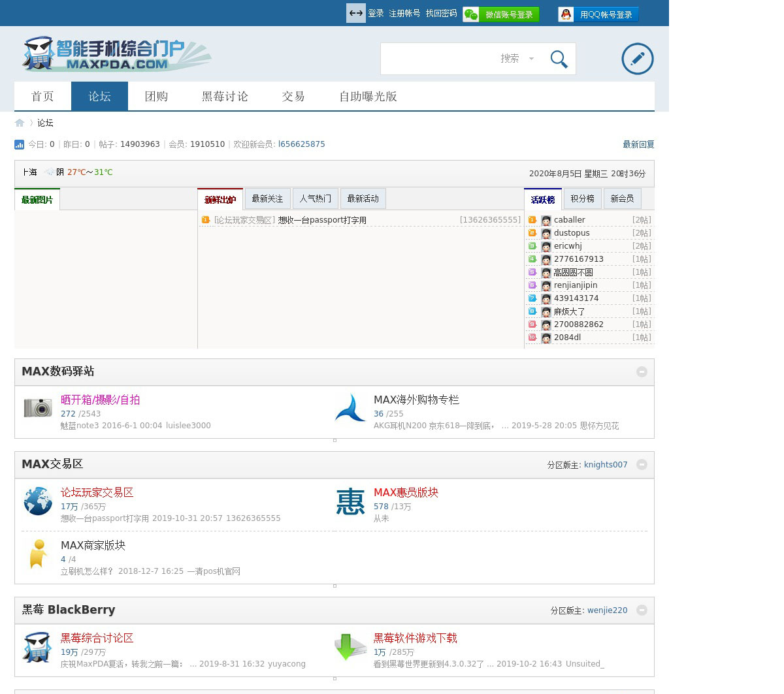This screenshot has width=784, height=694.
Task: Click into the search text field
Action: (x=438, y=59)
